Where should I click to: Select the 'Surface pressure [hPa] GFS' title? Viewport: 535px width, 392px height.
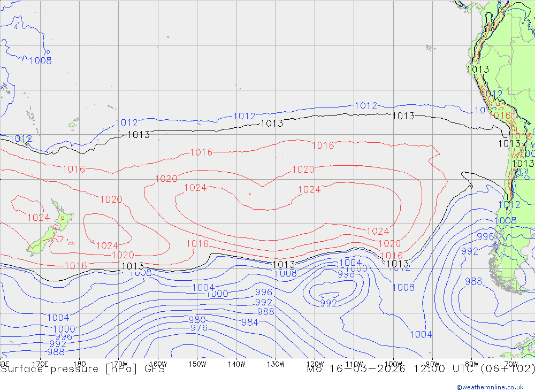click(82, 369)
